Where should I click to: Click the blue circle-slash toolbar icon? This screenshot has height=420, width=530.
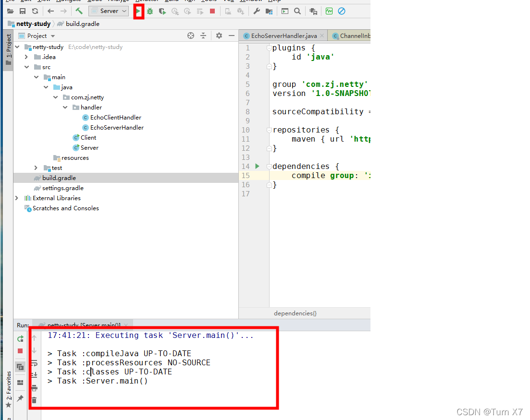[x=342, y=11]
